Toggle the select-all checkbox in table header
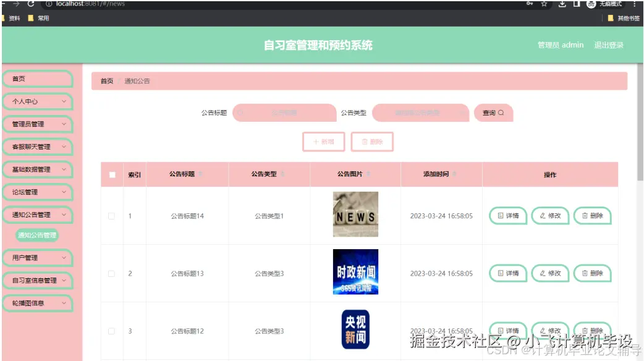The width and height of the screenshot is (644, 361). point(112,174)
